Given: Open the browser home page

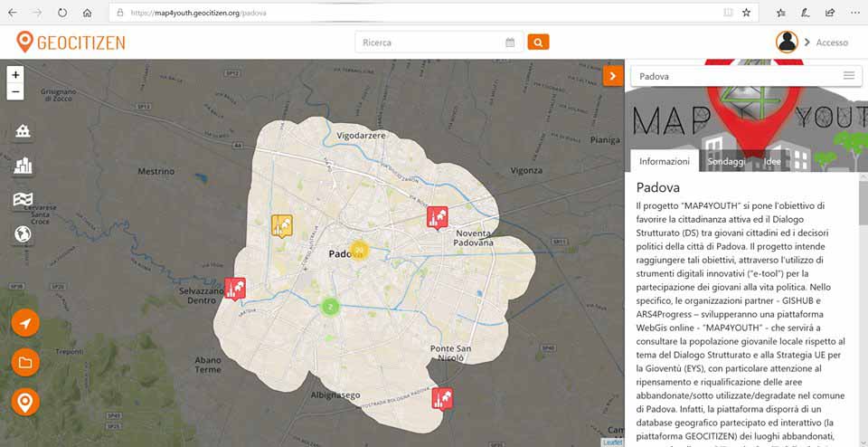Looking at the screenshot, I should pyautogui.click(x=87, y=12).
